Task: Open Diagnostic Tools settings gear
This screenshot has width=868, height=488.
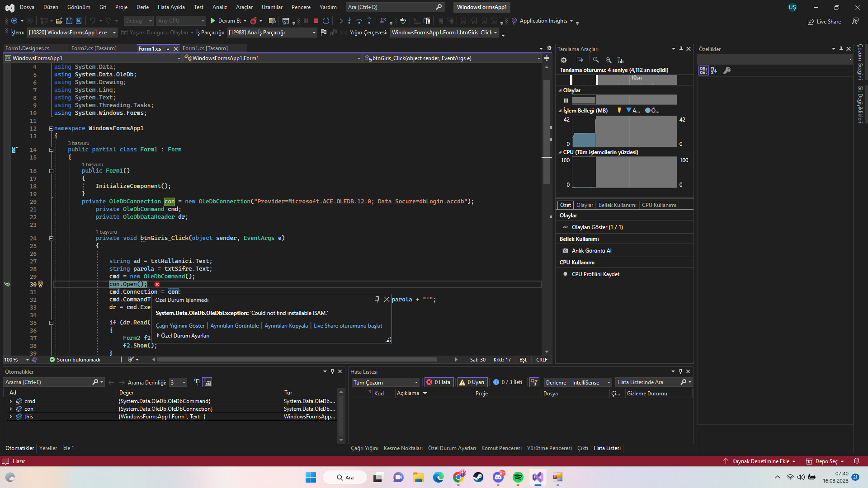Action: tap(564, 60)
